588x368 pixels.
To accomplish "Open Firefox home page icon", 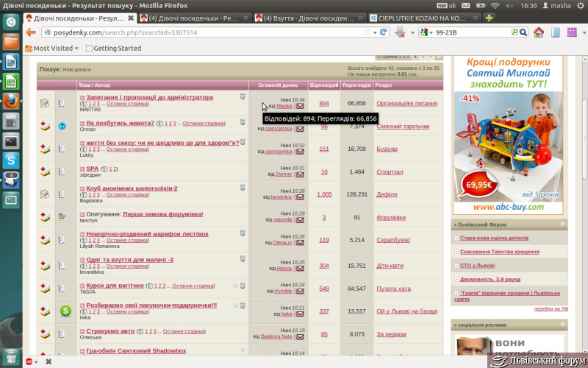I will (539, 32).
